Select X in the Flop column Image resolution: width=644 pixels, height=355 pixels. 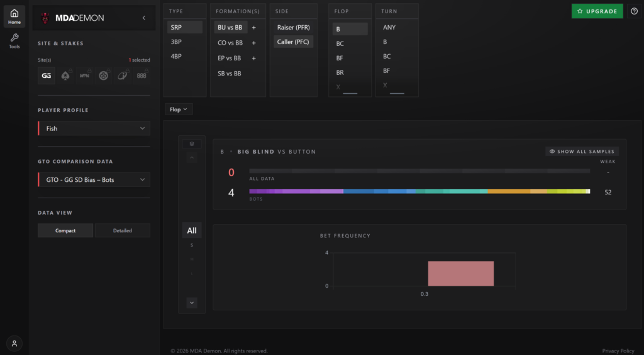coord(350,87)
